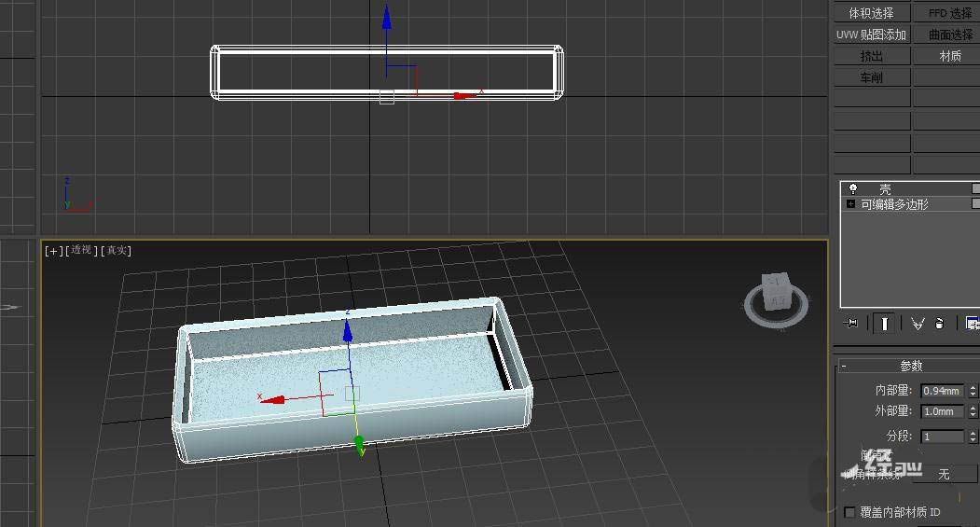Image resolution: width=980 pixels, height=527 pixels.
Task: Click the pin stack icon
Action: (x=851, y=324)
